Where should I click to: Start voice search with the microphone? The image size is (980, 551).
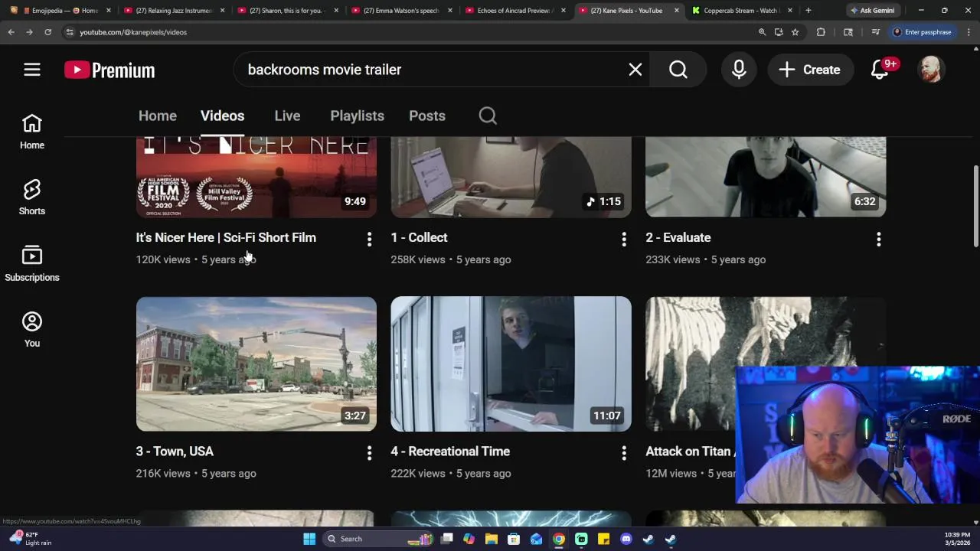(739, 70)
